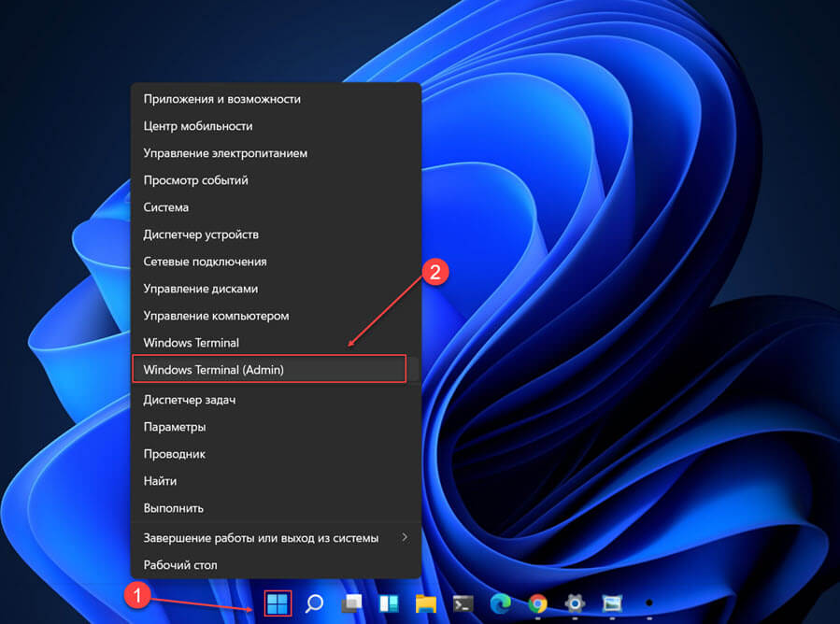Screen dimensions: 840x624
Task: Open the terminal icon on taskbar
Action: (x=463, y=603)
